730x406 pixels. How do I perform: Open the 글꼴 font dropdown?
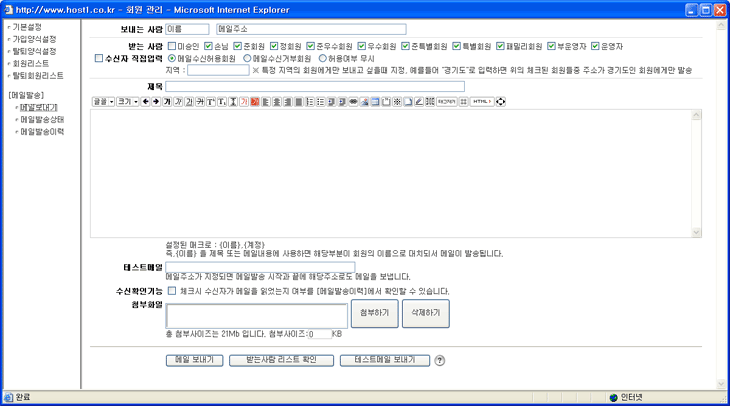tap(103, 101)
